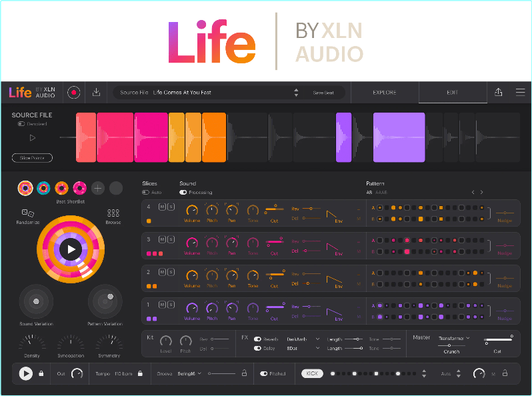Play the source file preview
The width and height of the screenshot is (532, 396).
coord(33,138)
